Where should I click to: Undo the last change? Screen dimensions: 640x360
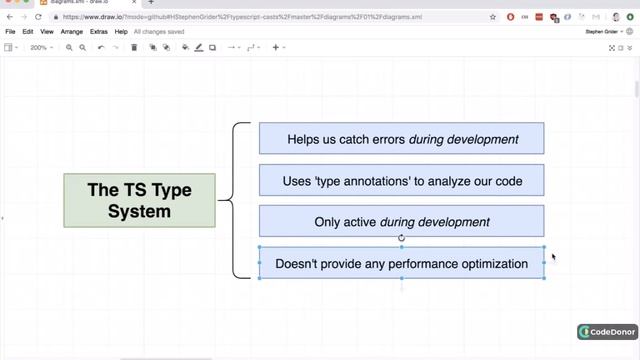[101, 48]
